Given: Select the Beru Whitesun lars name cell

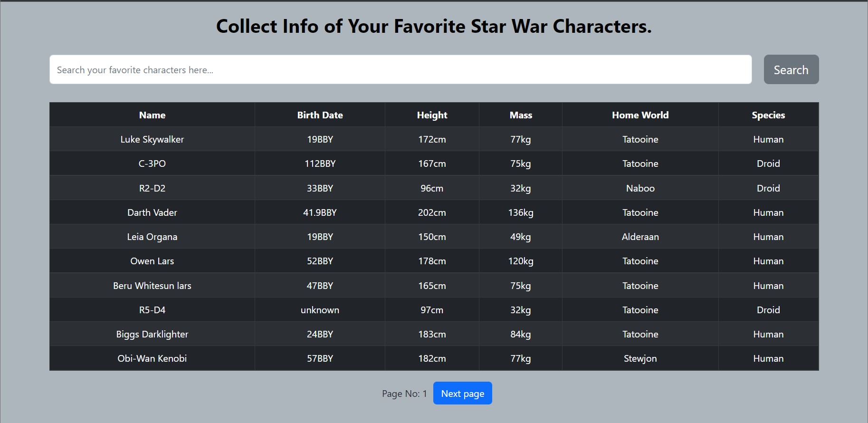Looking at the screenshot, I should tap(152, 286).
